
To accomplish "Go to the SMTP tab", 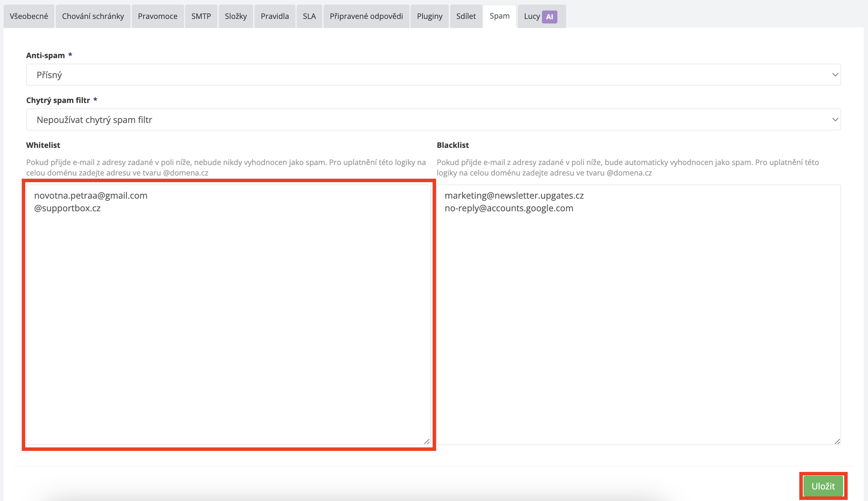I will 201,16.
